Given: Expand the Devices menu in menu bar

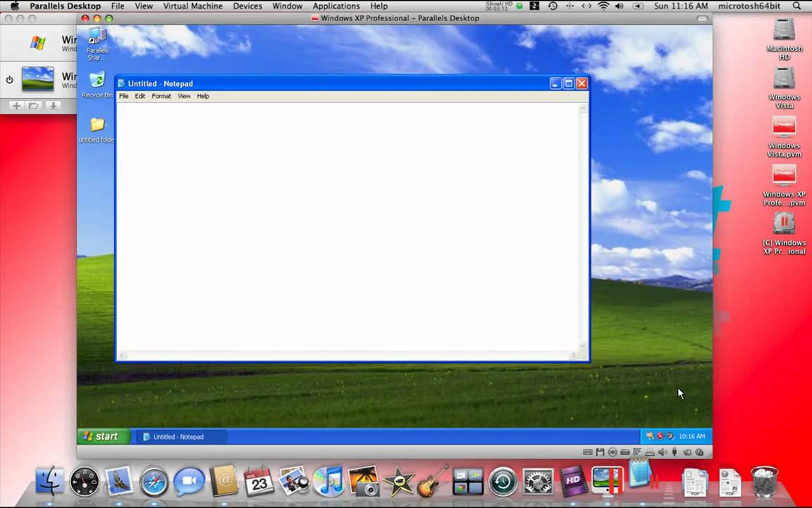Looking at the screenshot, I should point(247,6).
